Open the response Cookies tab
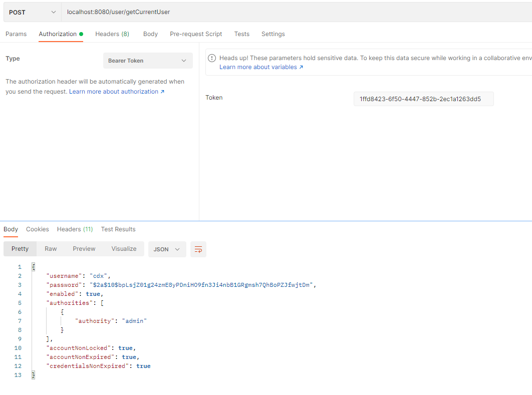 (38, 229)
